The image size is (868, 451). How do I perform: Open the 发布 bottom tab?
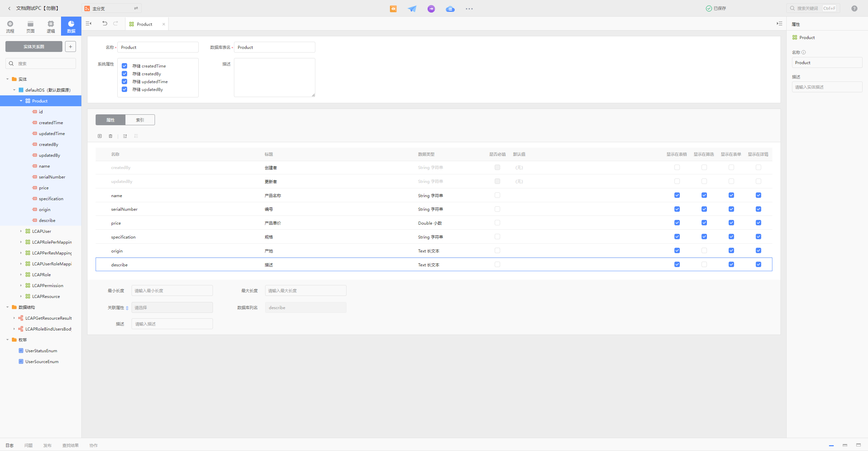47,445
